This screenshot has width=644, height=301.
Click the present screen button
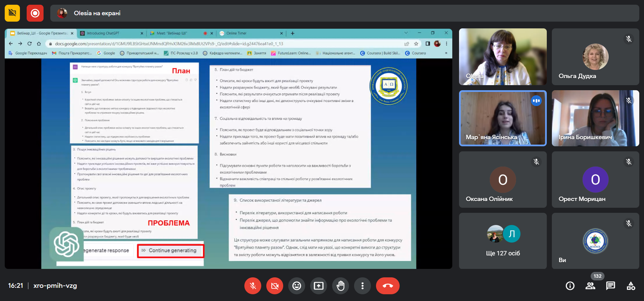click(318, 286)
